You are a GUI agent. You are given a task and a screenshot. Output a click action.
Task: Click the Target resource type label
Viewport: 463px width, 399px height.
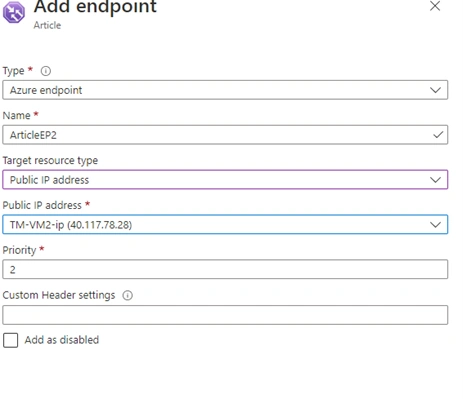tap(50, 161)
